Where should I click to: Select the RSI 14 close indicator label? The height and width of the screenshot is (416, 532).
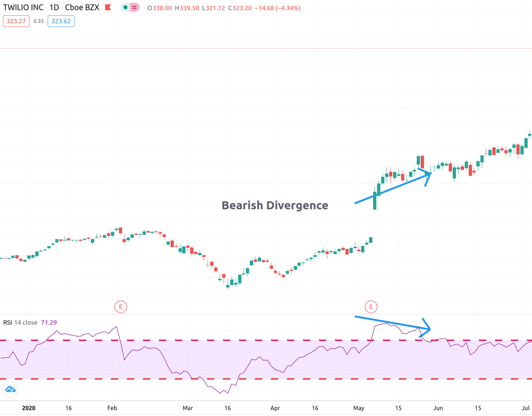point(20,322)
